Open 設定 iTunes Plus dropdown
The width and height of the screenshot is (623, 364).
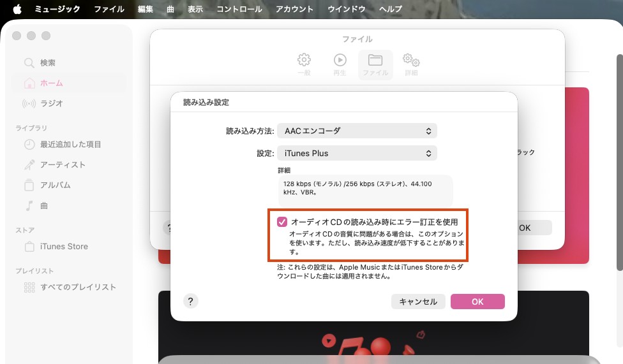[357, 153]
